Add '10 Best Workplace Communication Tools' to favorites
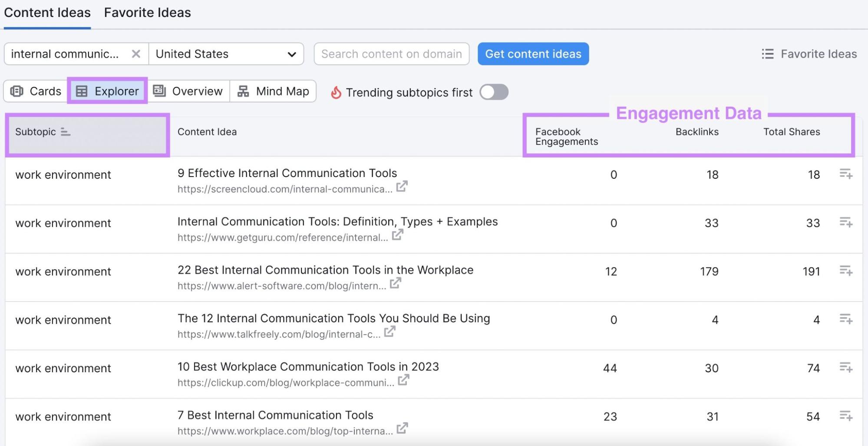 [x=846, y=367]
